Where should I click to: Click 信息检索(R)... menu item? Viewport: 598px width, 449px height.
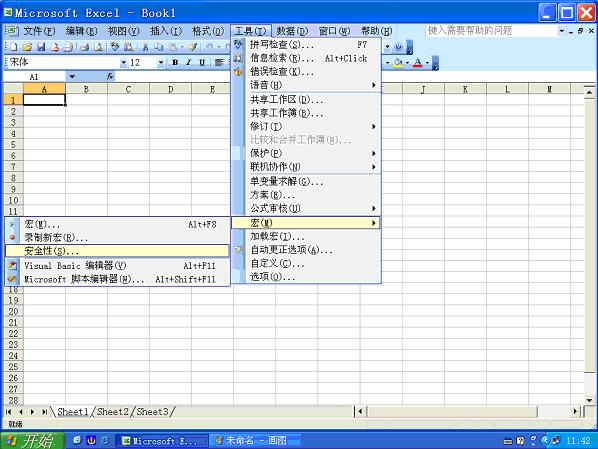(306, 58)
